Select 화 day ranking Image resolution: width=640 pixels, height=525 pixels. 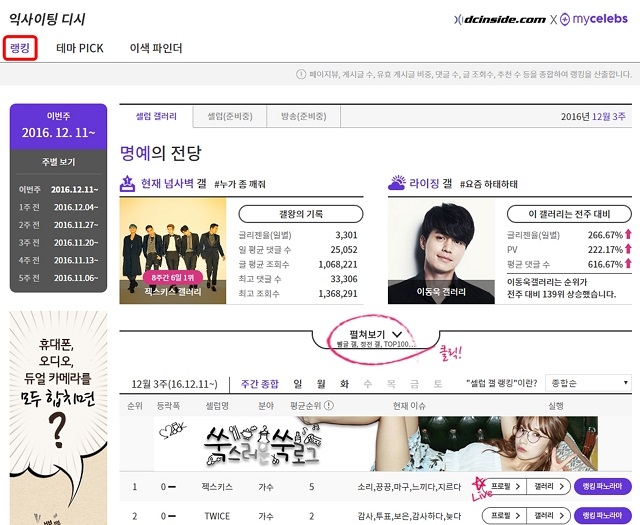click(344, 384)
